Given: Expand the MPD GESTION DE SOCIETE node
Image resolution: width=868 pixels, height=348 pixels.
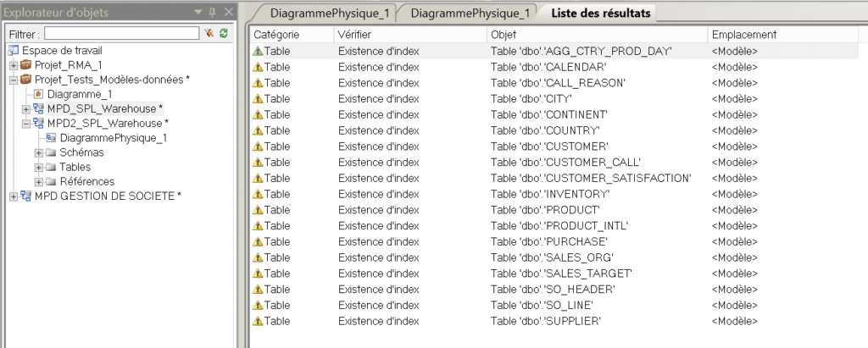Looking at the screenshot, I should 14,196.
